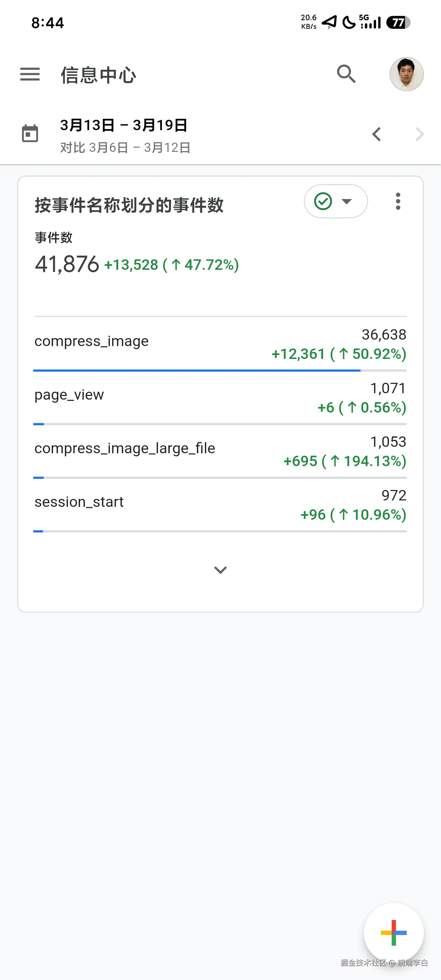Expand more events with down chevron
Image resolution: width=441 pixels, height=980 pixels.
point(220,570)
